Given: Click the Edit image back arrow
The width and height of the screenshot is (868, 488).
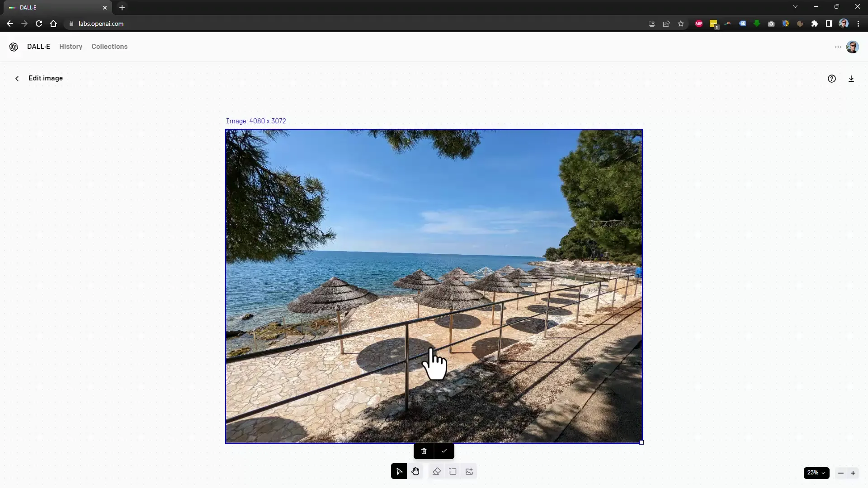Looking at the screenshot, I should pyautogui.click(x=17, y=78).
